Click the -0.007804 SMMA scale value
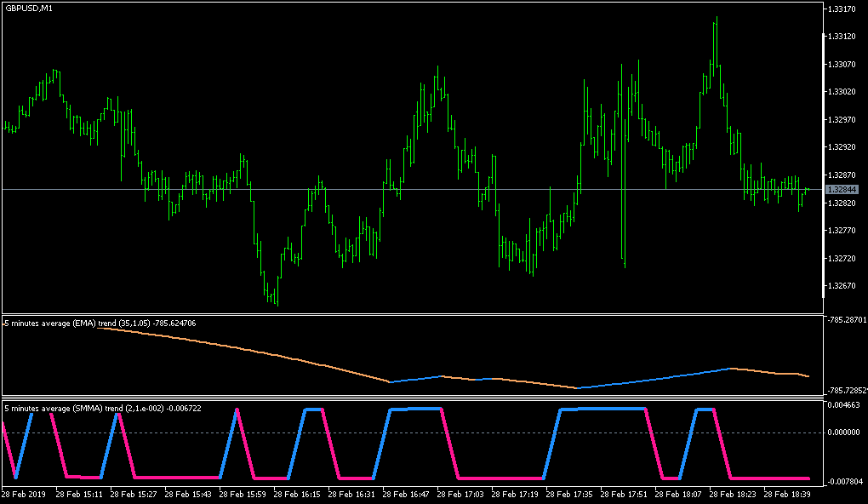868x504 pixels. 846,482
